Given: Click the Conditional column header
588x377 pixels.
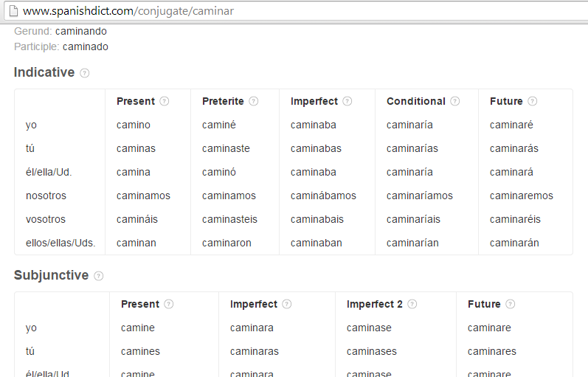Looking at the screenshot, I should click(416, 101).
